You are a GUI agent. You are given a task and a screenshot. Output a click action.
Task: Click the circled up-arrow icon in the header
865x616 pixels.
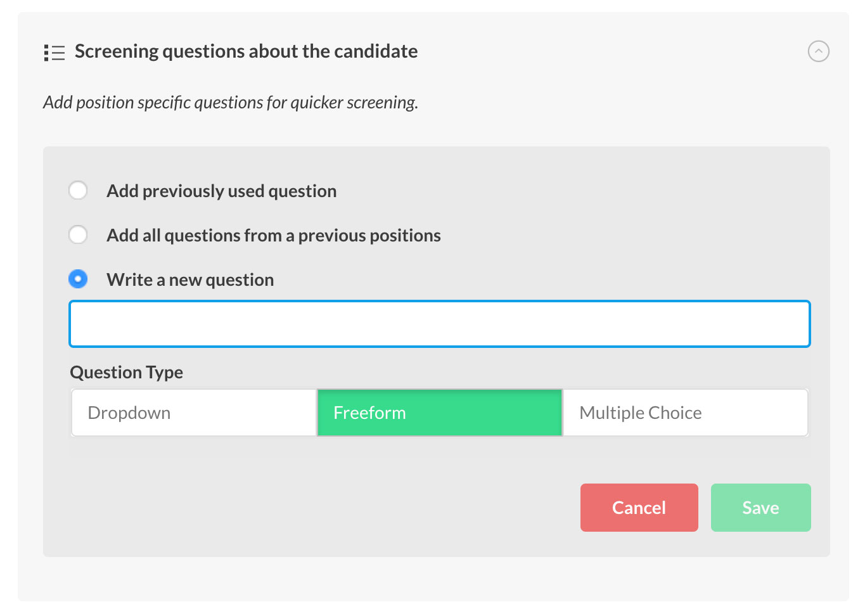tap(818, 51)
